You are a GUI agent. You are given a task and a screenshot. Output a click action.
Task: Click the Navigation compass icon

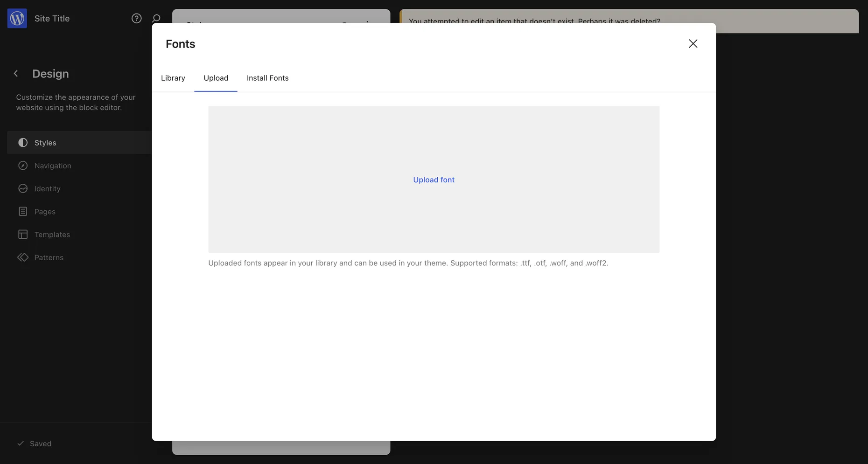click(23, 166)
